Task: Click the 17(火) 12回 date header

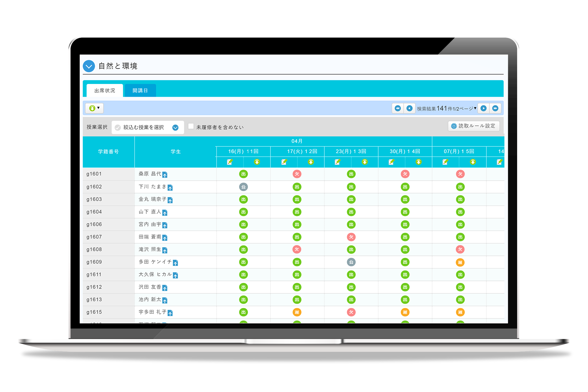Action: (297, 152)
